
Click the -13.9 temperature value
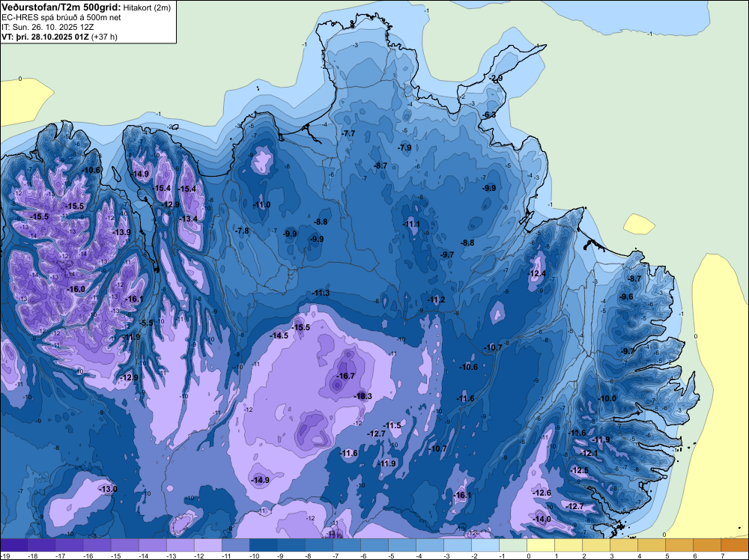click(x=122, y=232)
